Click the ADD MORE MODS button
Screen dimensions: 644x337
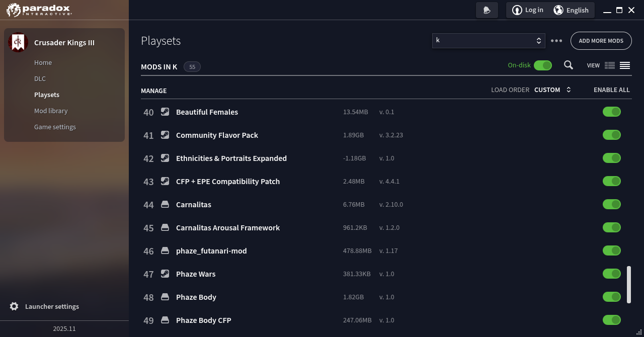601,41
